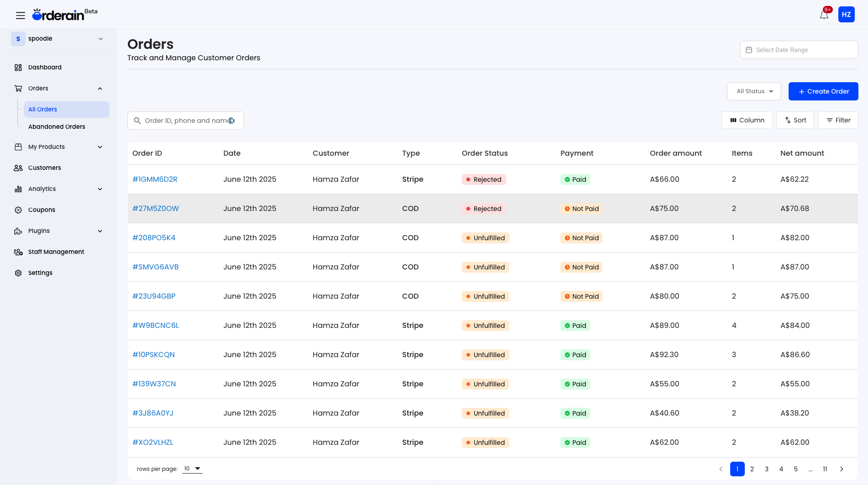Open the All Status dropdown
Image resolution: width=868 pixels, height=485 pixels.
[x=753, y=91]
